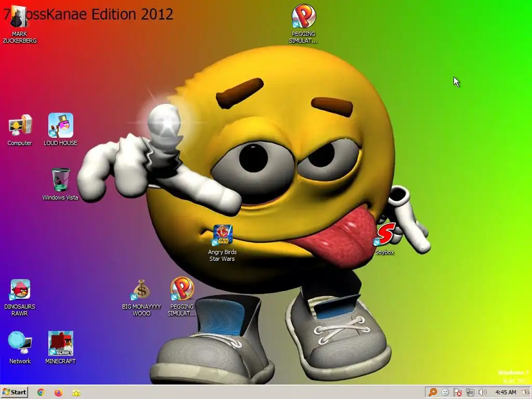The height and width of the screenshot is (399, 532).
Task: Click the orange magnifier tray icon
Action: [x=433, y=393]
